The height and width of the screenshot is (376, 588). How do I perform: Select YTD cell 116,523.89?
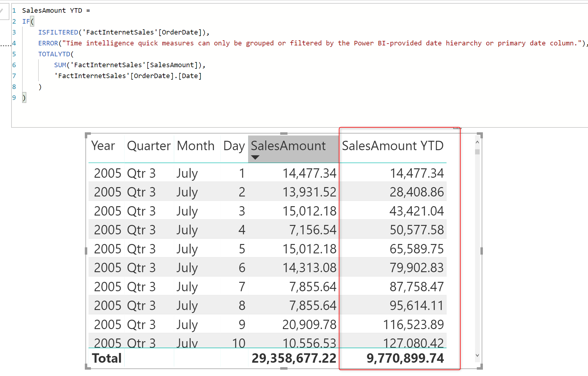(414, 325)
